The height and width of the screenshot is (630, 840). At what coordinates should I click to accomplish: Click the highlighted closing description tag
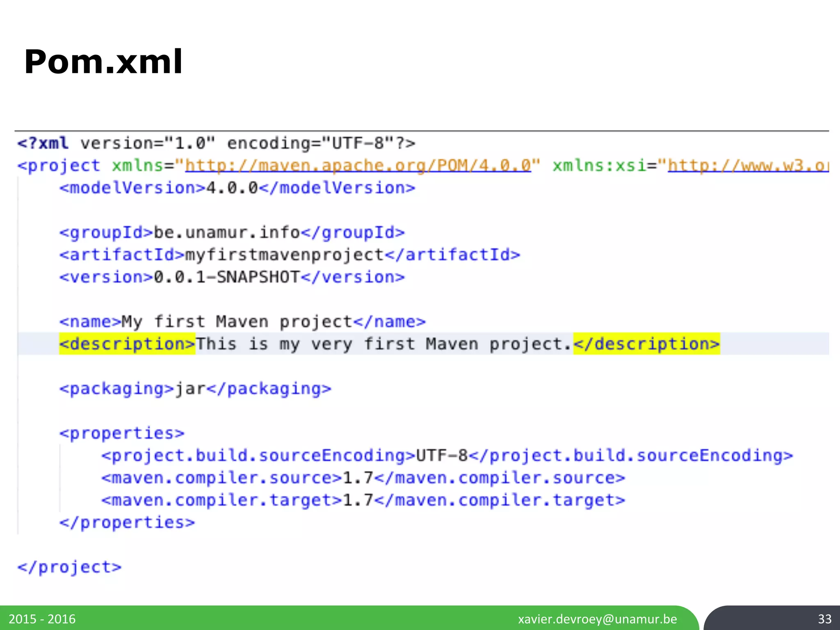(646, 344)
